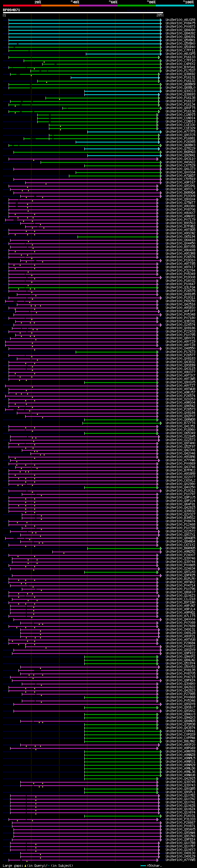The image size is (197, 868).
Task: Open the UniRef100_A8JGP8 hit label
Action: 180,20
